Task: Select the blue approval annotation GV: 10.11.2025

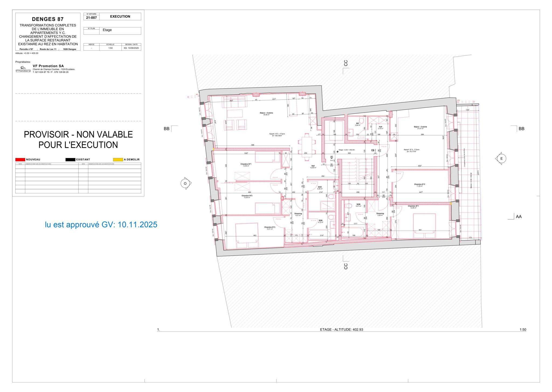Action: [101, 225]
